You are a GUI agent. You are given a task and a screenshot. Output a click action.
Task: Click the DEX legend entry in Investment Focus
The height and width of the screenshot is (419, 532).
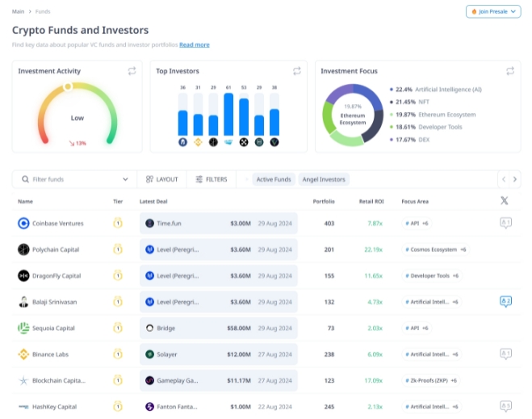pyautogui.click(x=409, y=140)
